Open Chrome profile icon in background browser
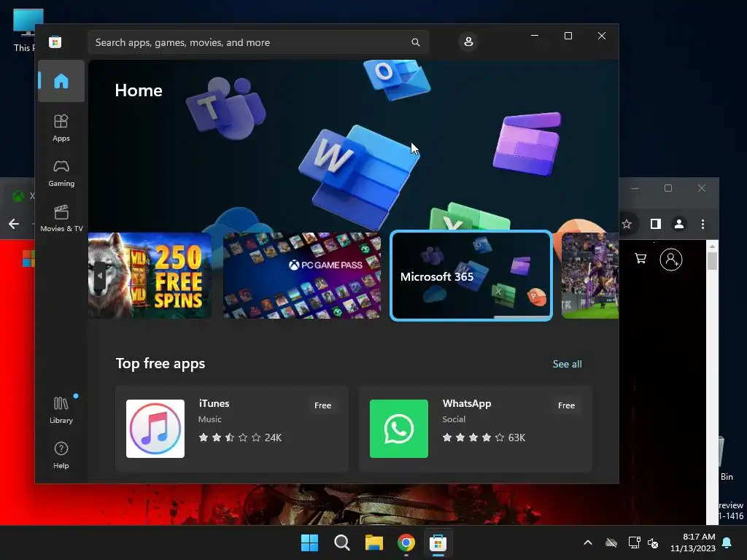747x560 pixels. 679,224
